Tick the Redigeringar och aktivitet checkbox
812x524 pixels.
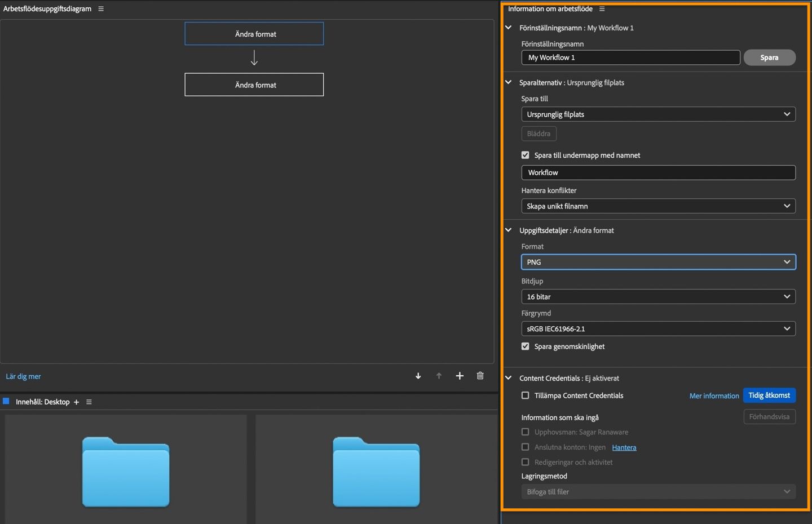525,462
